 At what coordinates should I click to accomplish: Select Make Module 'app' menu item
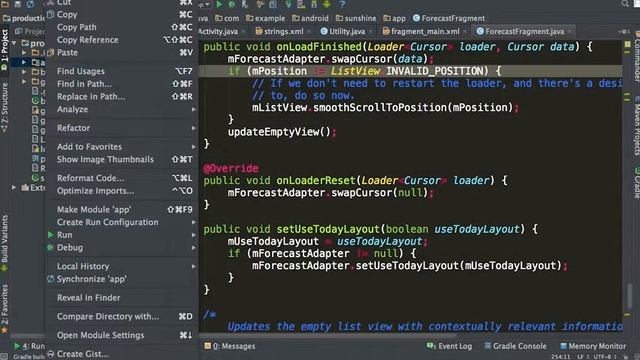122,210
